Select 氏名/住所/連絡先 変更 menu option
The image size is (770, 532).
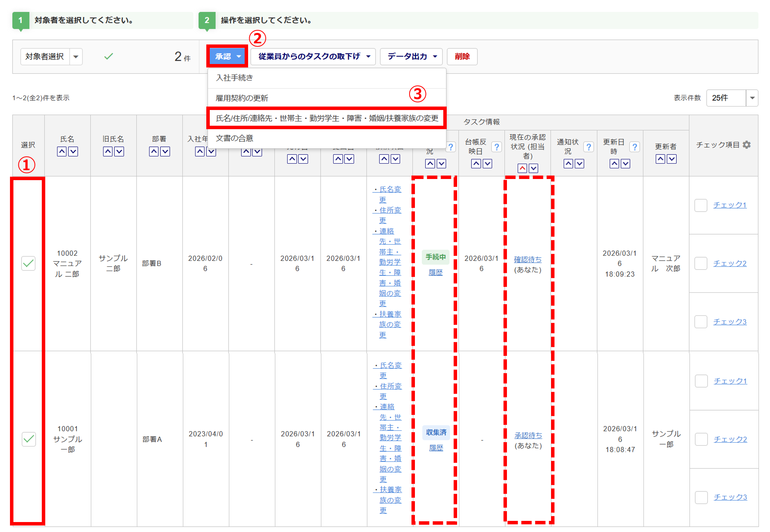[327, 118]
